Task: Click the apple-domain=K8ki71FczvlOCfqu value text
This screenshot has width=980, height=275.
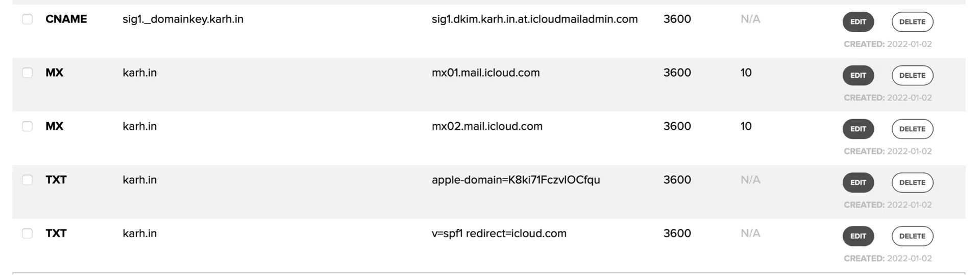Action: coord(516,180)
